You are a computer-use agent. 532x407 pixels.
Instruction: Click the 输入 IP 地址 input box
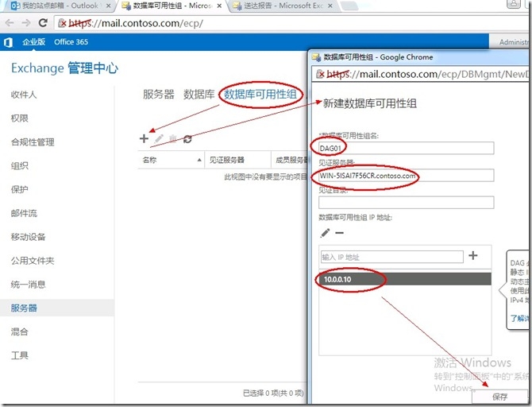392,257
